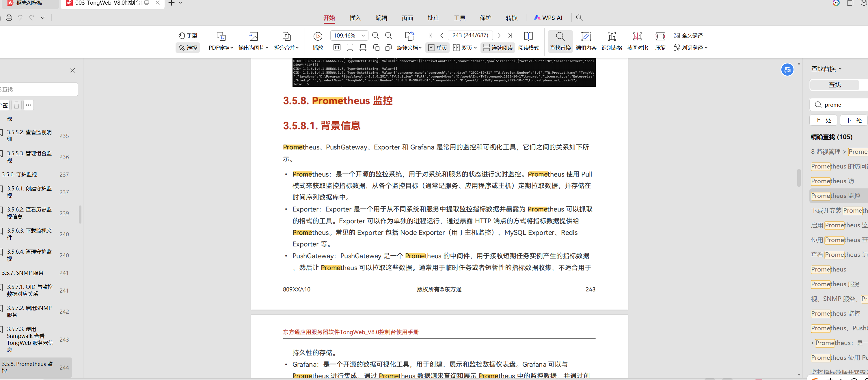Switch to 单页 single page view
Screen dimensions: 868x380
438,48
